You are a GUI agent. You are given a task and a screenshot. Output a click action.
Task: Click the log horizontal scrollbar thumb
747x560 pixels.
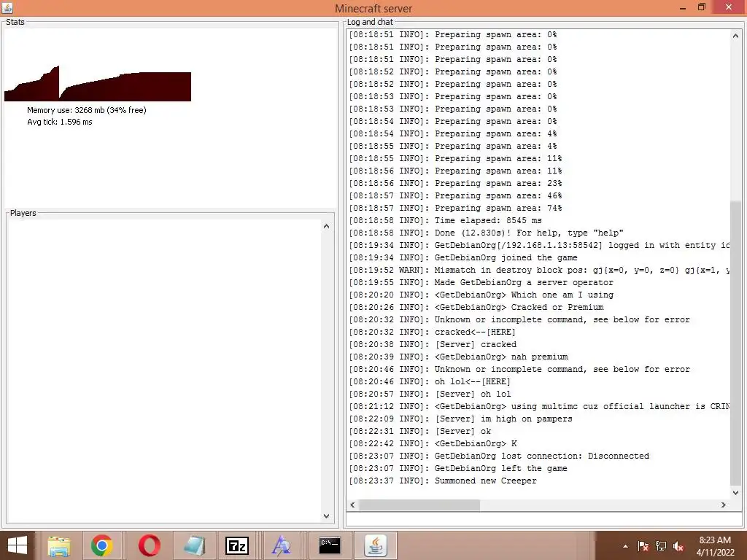(x=419, y=505)
